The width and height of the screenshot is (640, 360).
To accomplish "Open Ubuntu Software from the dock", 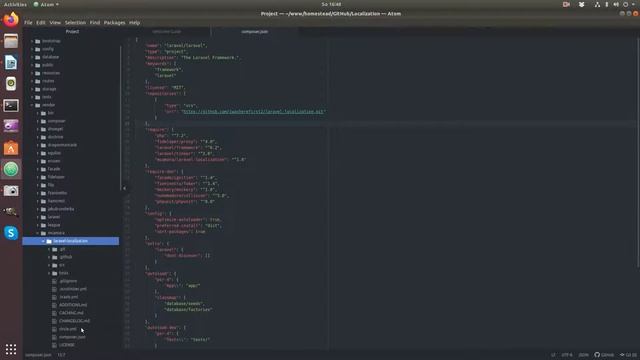I will coord(11,148).
